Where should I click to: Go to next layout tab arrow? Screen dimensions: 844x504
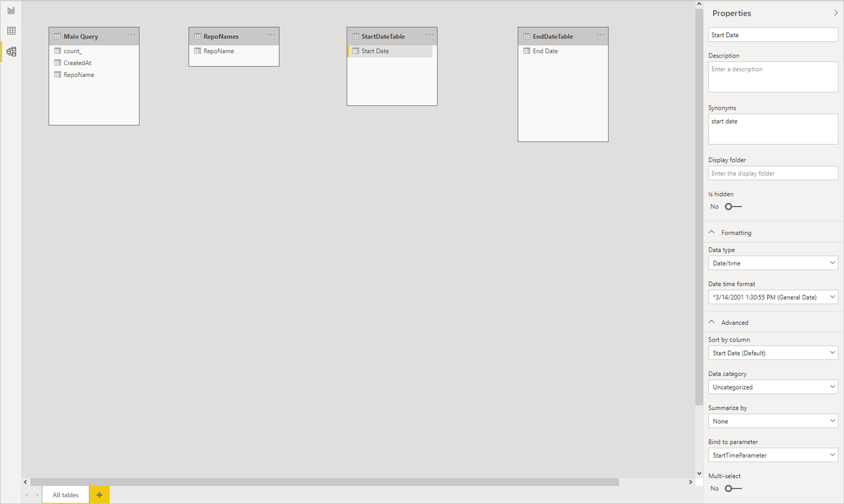coord(37,495)
